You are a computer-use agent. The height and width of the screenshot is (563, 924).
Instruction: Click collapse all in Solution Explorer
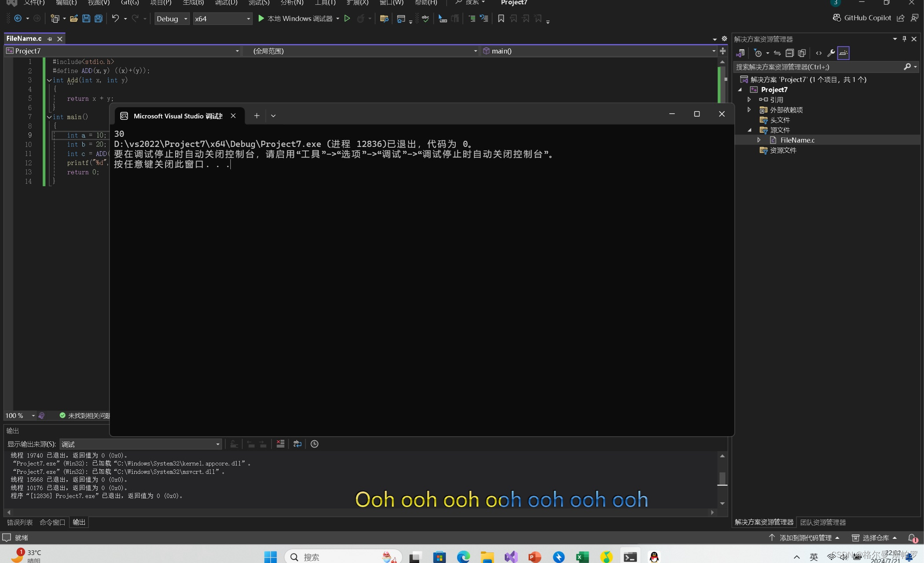789,53
